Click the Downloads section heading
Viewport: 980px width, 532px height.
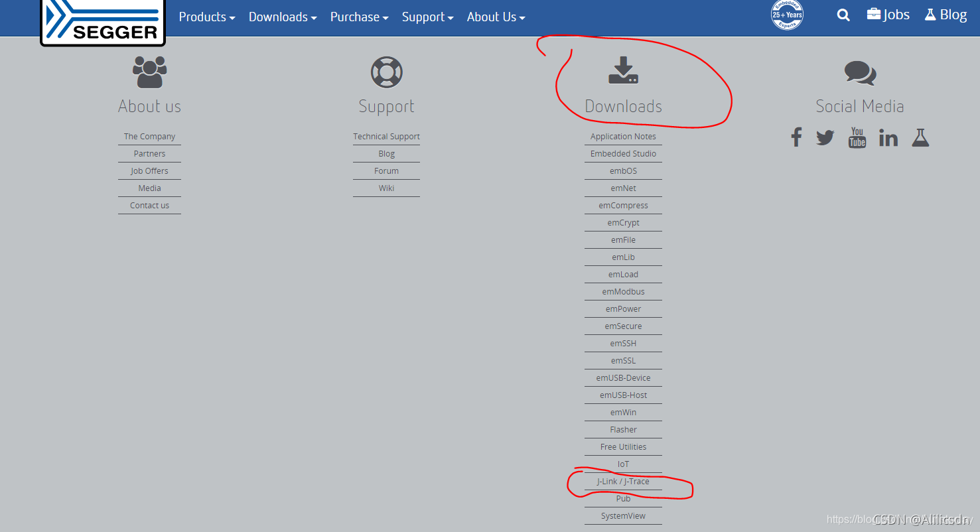[623, 106]
